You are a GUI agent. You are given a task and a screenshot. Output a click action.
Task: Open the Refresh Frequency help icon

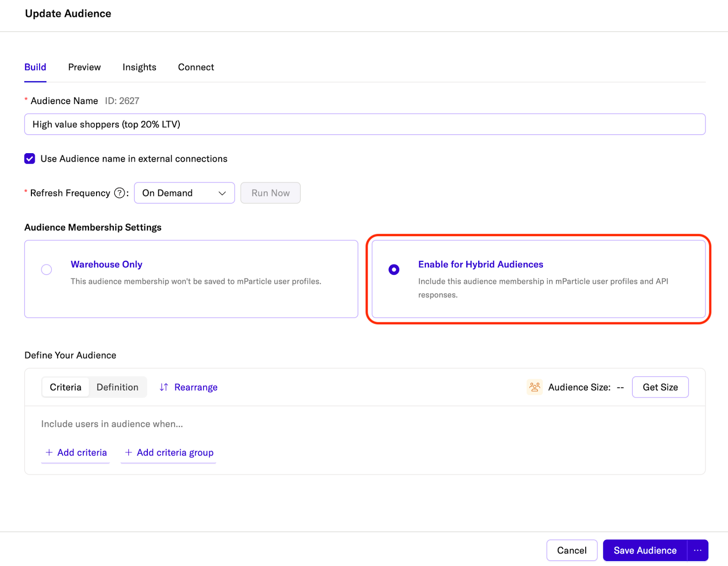point(119,193)
